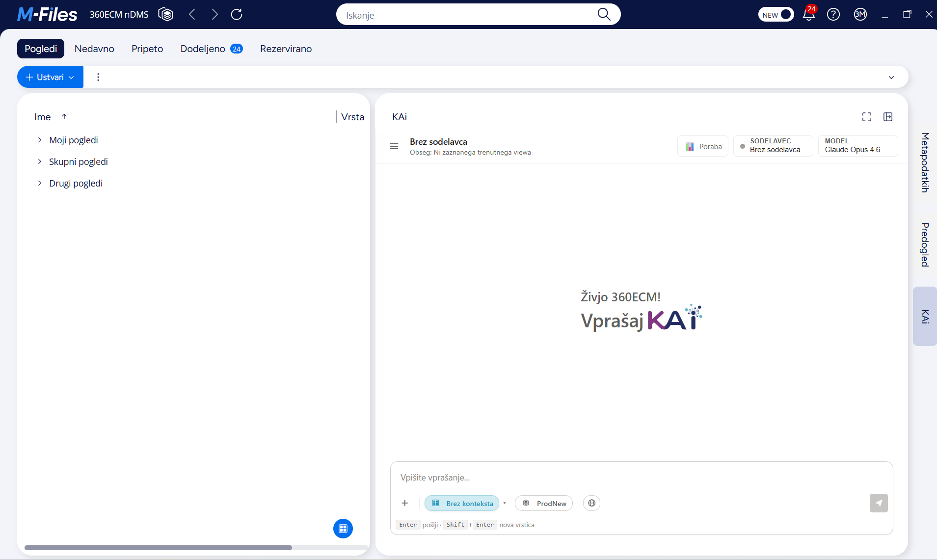Open the KAi hamburger menu
The width and height of the screenshot is (937, 560).
point(394,146)
